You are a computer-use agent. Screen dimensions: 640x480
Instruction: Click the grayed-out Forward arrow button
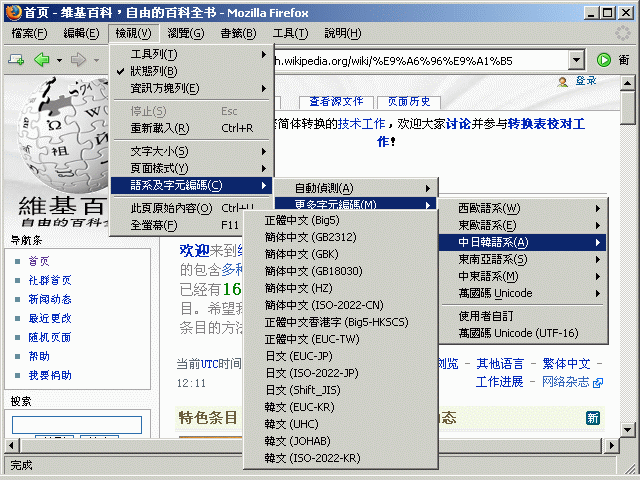tap(78, 60)
